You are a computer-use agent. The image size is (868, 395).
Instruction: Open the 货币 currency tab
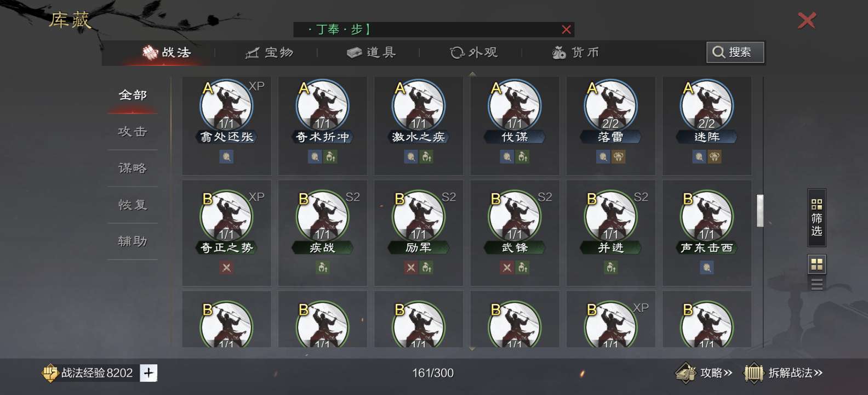tap(575, 53)
